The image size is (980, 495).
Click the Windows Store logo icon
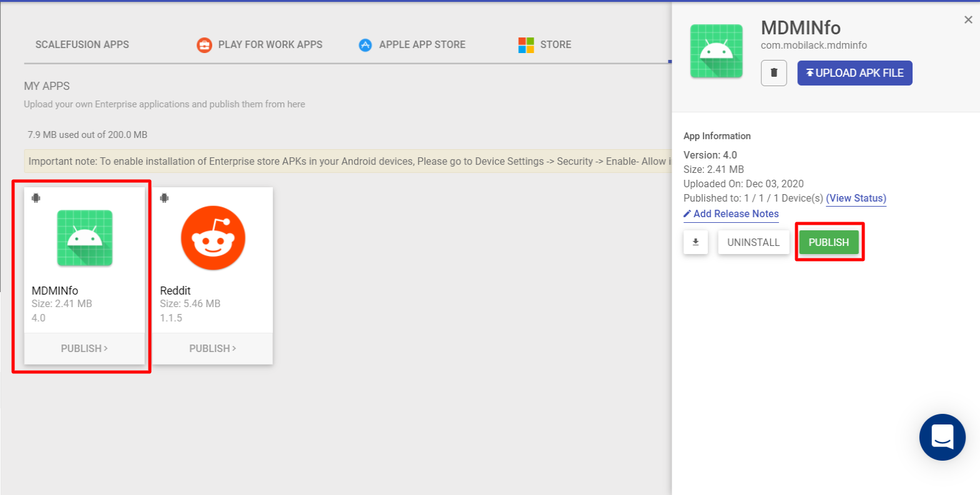point(526,45)
